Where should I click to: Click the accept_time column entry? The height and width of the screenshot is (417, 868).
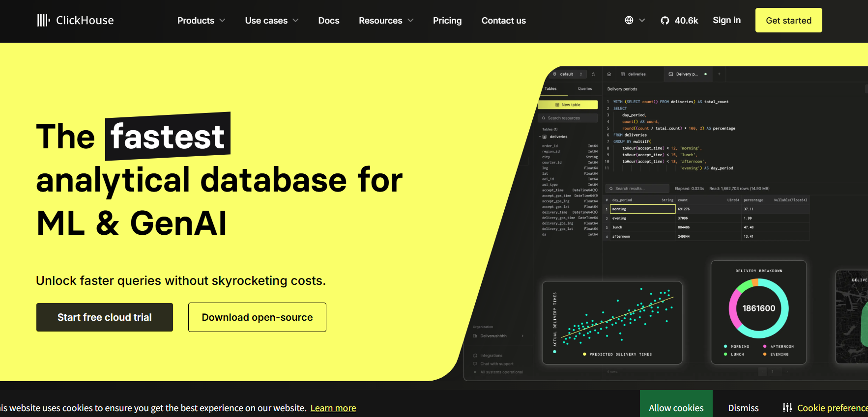tap(570, 190)
